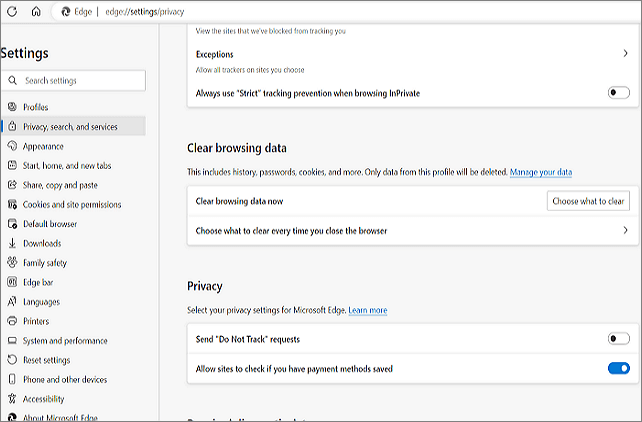This screenshot has height=422, width=642.
Task: Click the Default browser icon
Action: [12, 223]
